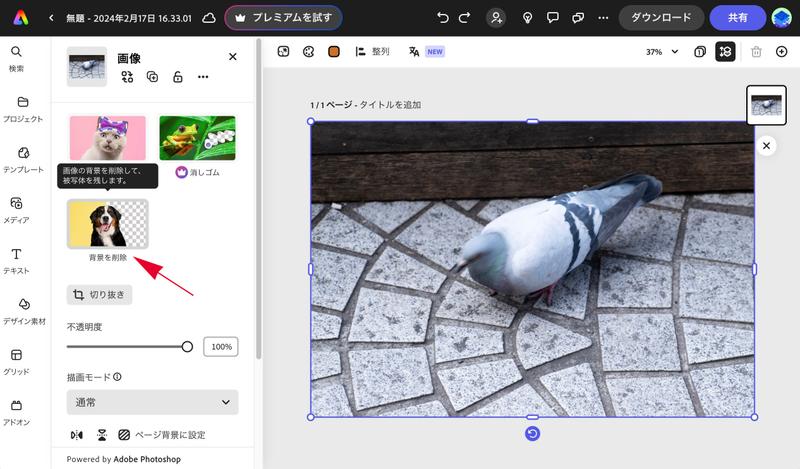
Task: Open the Text (テキスト) sidebar tool
Action: [16, 260]
